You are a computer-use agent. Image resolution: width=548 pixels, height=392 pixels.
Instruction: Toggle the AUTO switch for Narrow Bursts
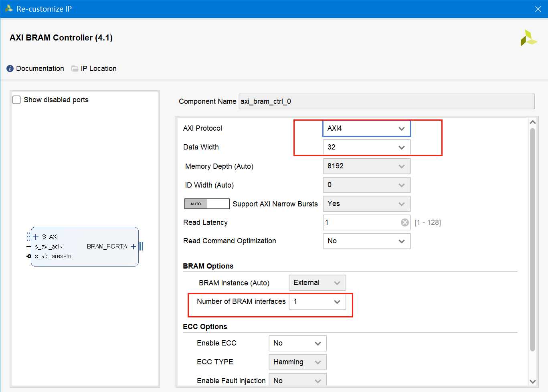tap(207, 204)
